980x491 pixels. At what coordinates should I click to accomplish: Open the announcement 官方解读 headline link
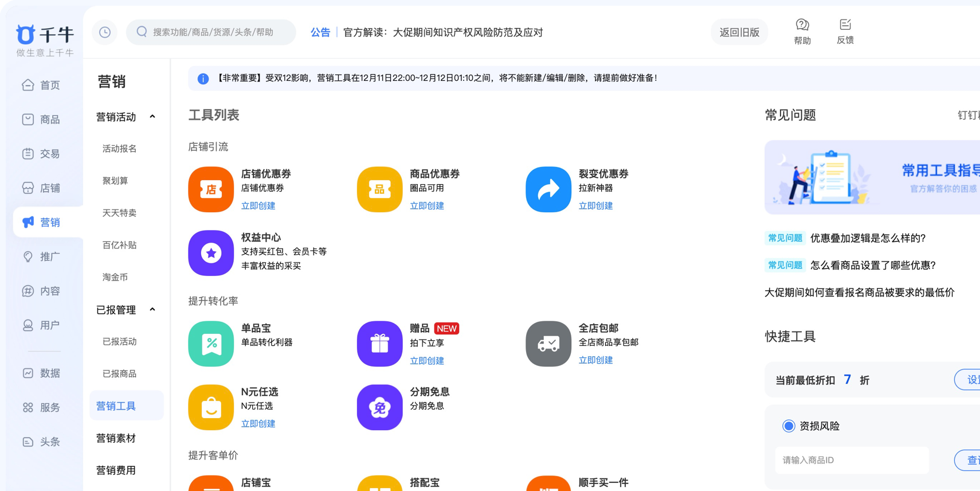click(443, 32)
